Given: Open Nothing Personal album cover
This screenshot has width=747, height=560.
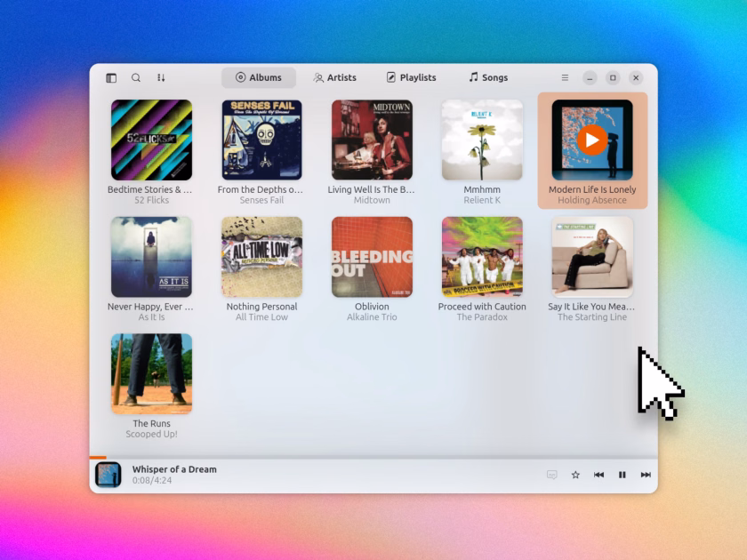Looking at the screenshot, I should [x=261, y=257].
